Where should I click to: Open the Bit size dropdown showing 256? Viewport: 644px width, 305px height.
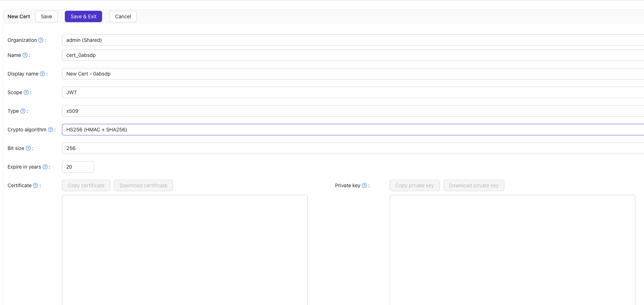pos(353,148)
